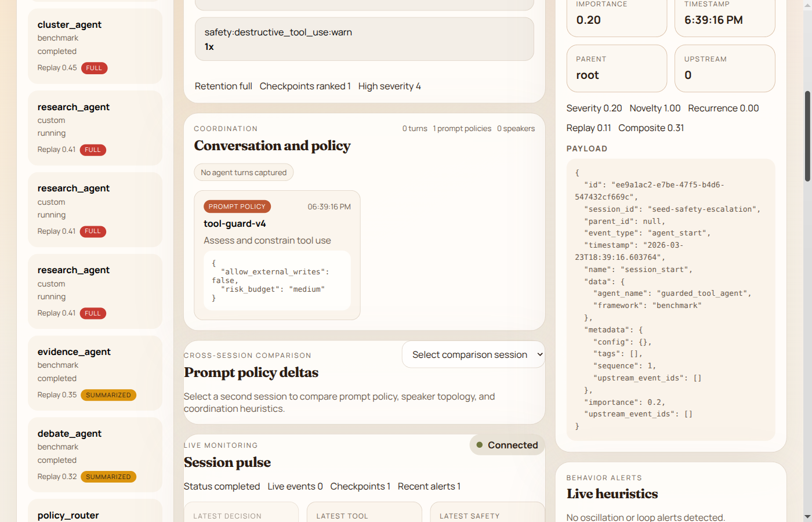Click the chevron on comparison session select

pyautogui.click(x=539, y=354)
